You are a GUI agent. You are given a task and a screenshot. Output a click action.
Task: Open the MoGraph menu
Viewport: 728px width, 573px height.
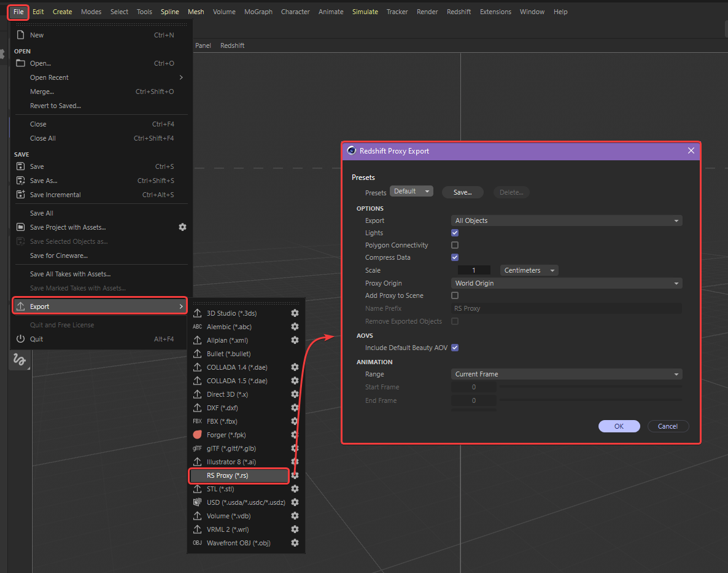pyautogui.click(x=258, y=12)
